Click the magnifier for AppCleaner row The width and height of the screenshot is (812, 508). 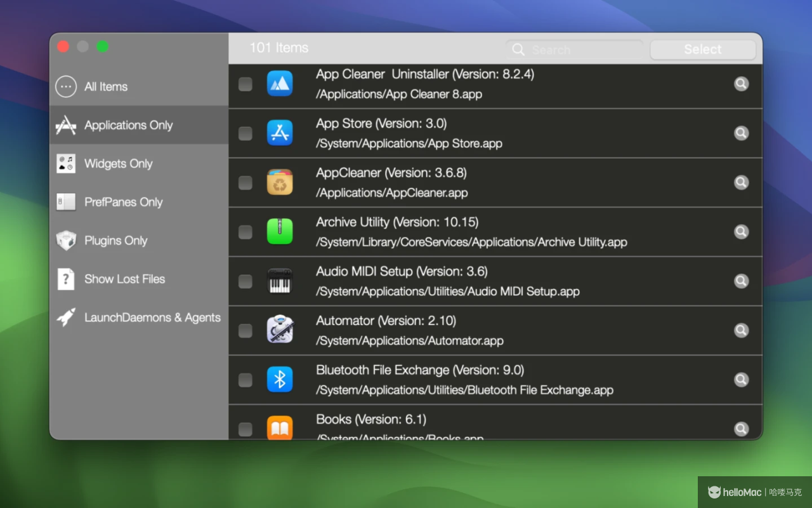point(741,182)
